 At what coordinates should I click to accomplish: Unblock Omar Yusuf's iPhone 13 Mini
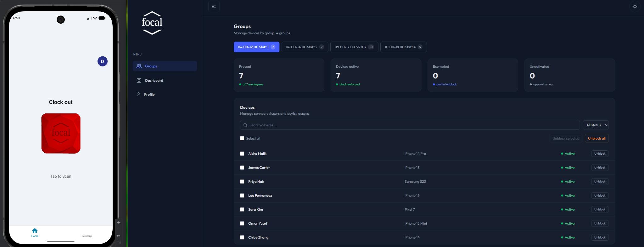coord(600,223)
